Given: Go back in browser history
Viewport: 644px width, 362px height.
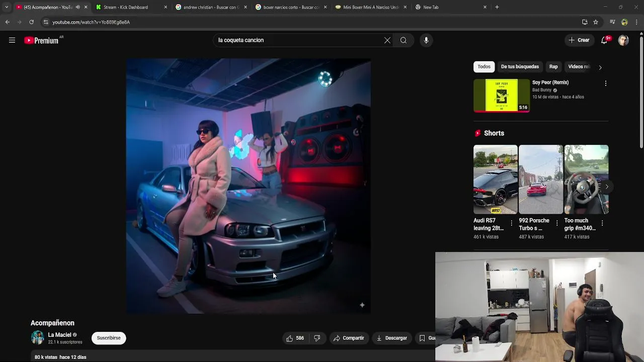Looking at the screenshot, I should (8, 22).
